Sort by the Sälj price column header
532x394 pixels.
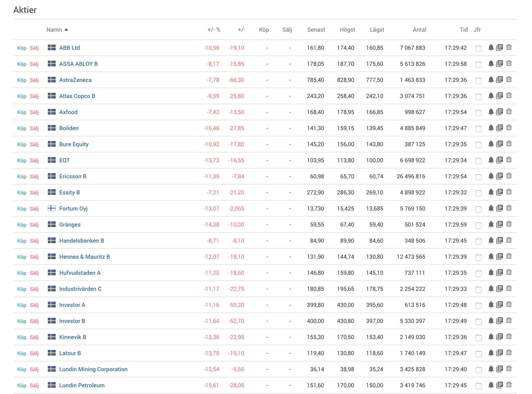point(287,30)
